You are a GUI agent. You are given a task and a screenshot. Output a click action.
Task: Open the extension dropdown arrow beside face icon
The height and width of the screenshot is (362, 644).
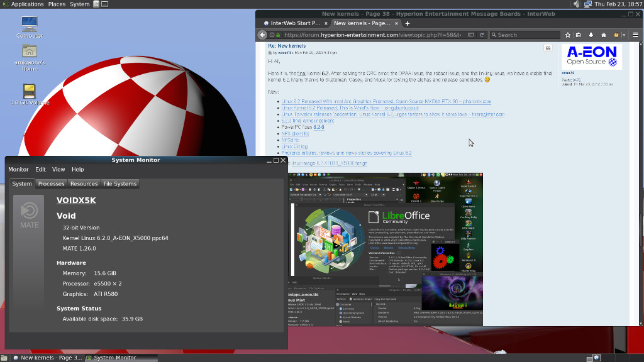point(624,35)
